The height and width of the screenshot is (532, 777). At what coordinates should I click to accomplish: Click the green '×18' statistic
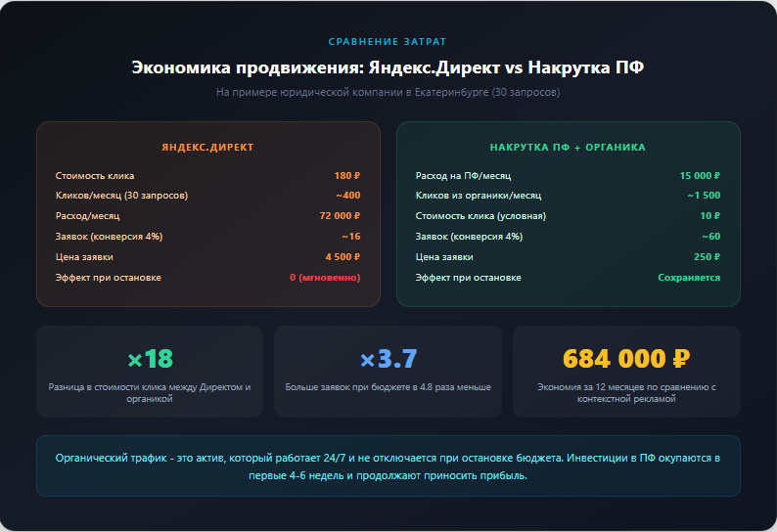click(x=150, y=359)
